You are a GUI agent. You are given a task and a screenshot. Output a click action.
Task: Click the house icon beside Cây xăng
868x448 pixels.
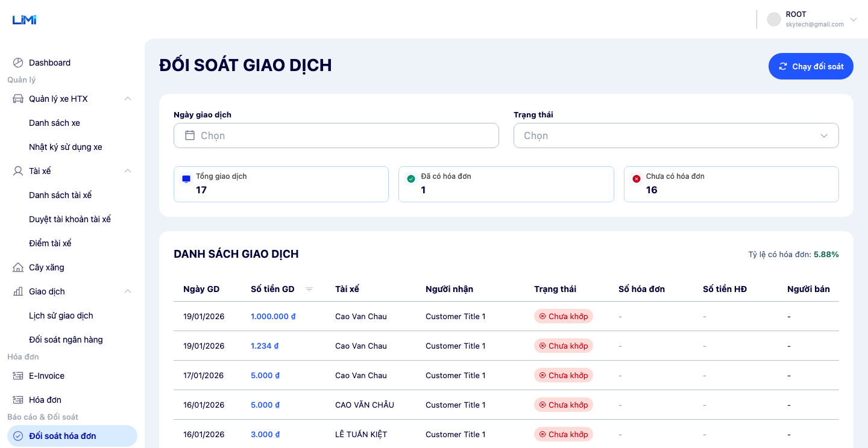pyautogui.click(x=18, y=267)
